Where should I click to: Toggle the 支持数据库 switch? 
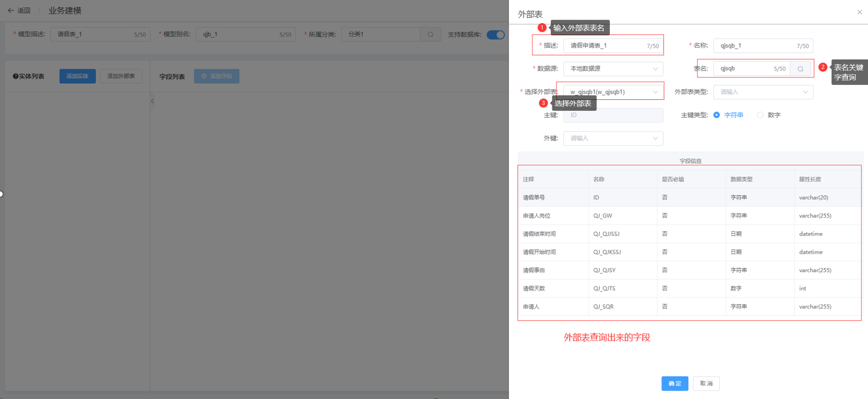pyautogui.click(x=496, y=34)
